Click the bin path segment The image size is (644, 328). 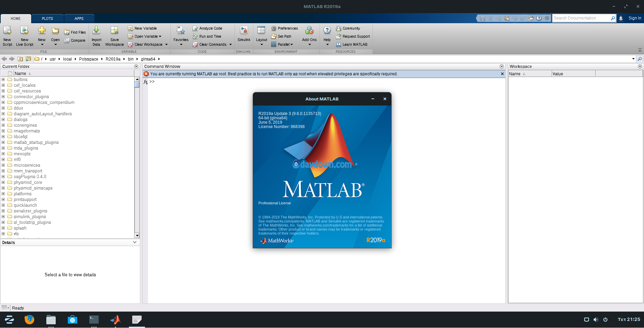(x=131, y=59)
